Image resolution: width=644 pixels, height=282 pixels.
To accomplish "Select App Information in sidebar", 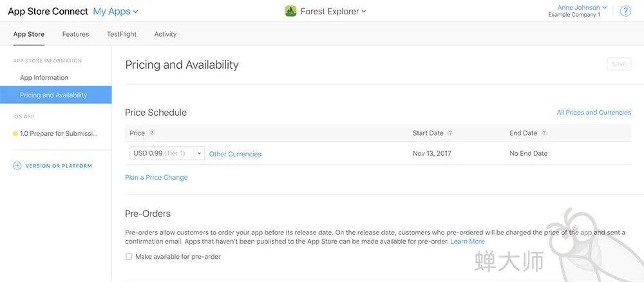I will [44, 77].
